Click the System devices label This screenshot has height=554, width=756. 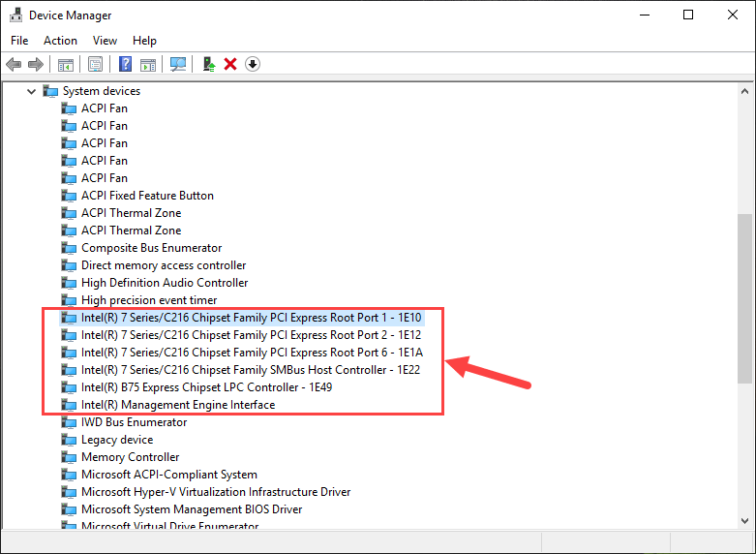tap(102, 91)
